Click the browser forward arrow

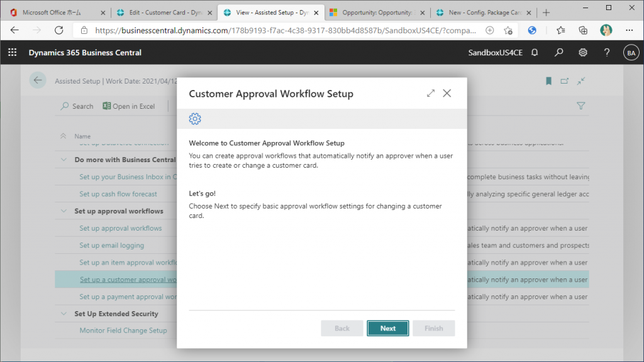37,30
